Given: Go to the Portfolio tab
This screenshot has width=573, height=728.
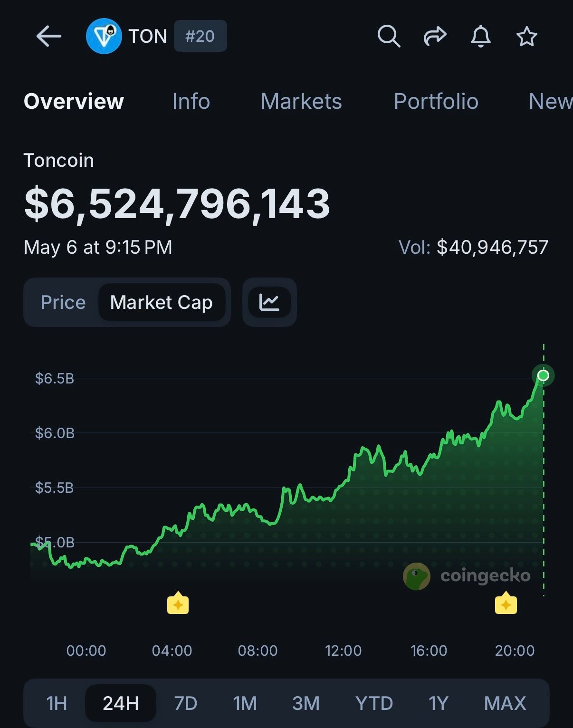Looking at the screenshot, I should (x=436, y=101).
